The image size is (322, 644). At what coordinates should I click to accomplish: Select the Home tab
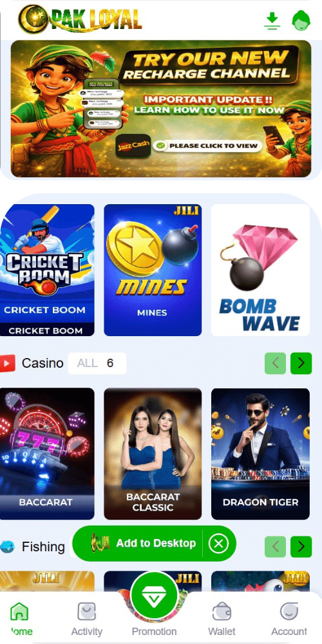pos(19,619)
